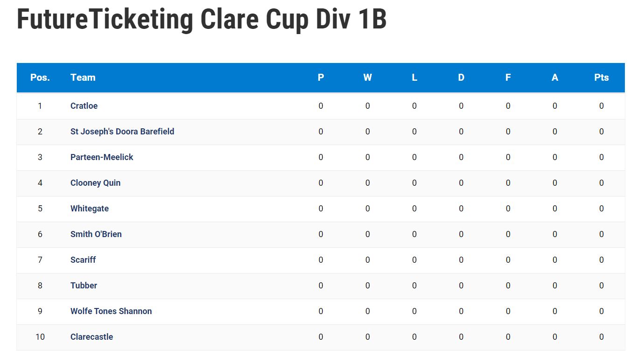Image resolution: width=637 pixels, height=364 pixels.
Task: Visit the Whitegate team page
Action: point(90,209)
